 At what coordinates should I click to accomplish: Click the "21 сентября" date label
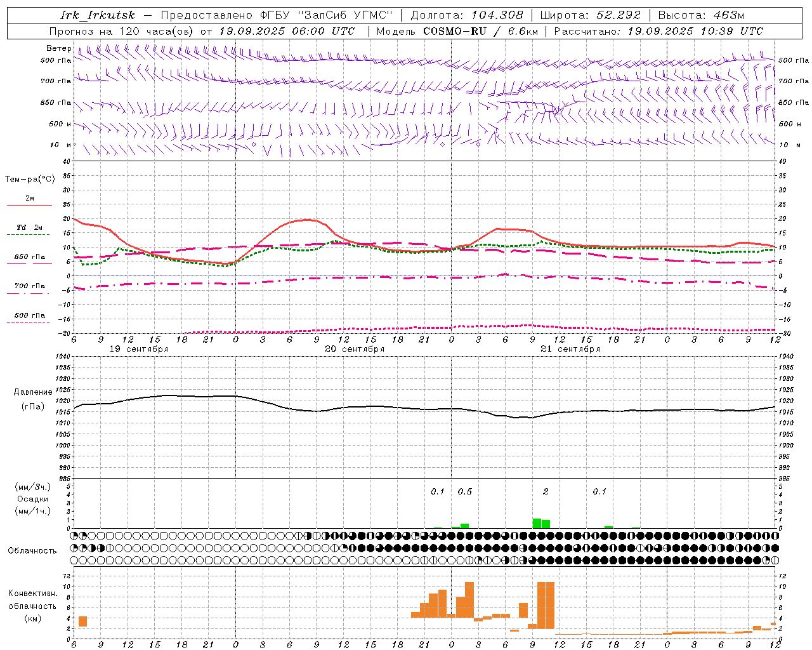point(570,349)
